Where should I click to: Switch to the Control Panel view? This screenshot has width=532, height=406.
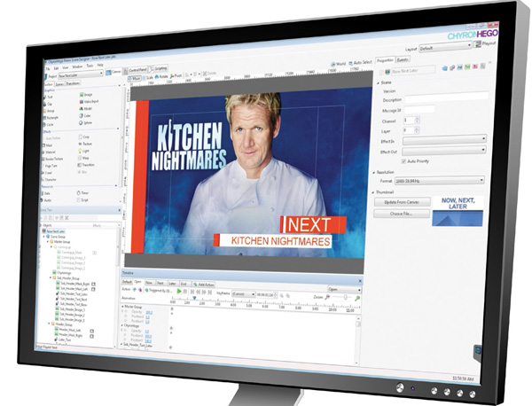pyautogui.click(x=135, y=70)
